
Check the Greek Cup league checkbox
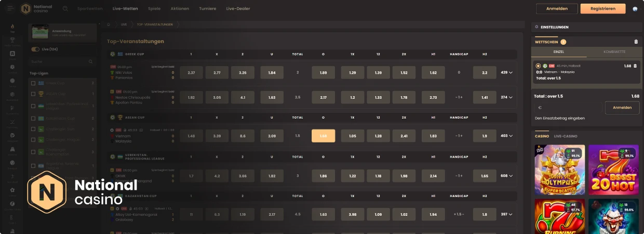pyautogui.click(x=33, y=83)
